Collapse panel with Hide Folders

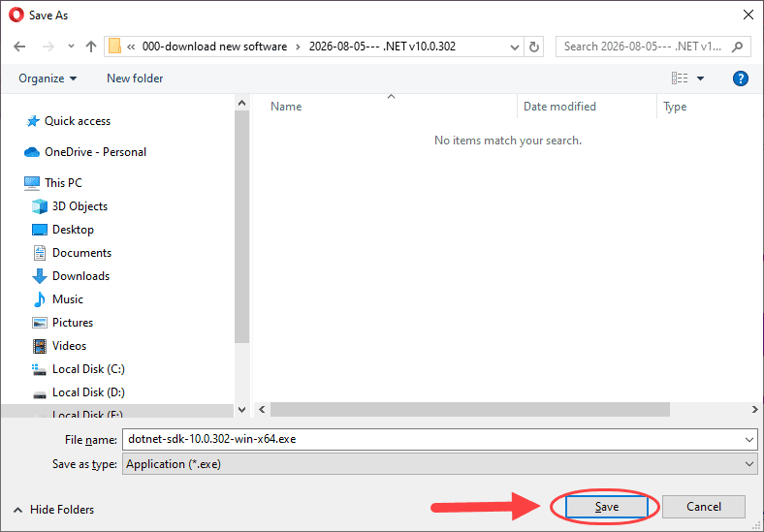[x=53, y=510]
